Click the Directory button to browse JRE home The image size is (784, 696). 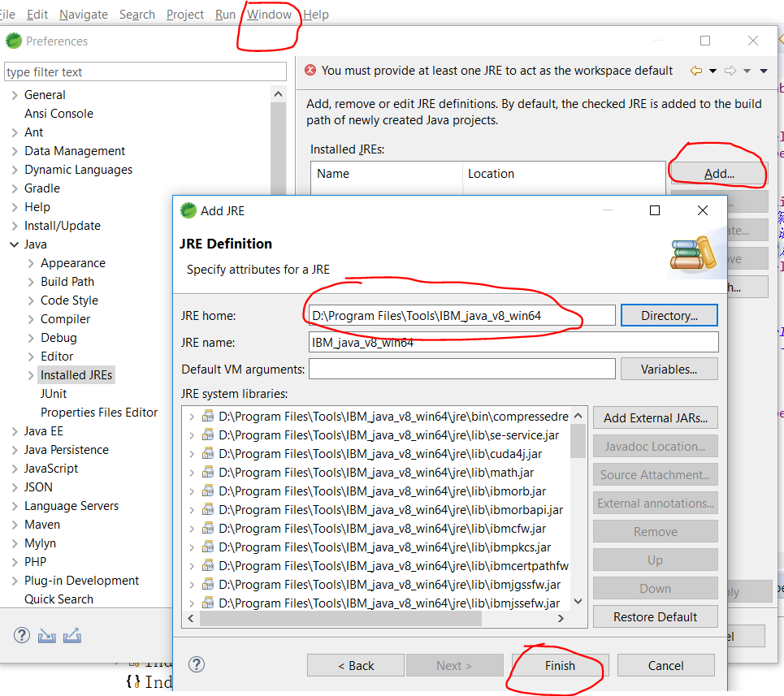(669, 314)
